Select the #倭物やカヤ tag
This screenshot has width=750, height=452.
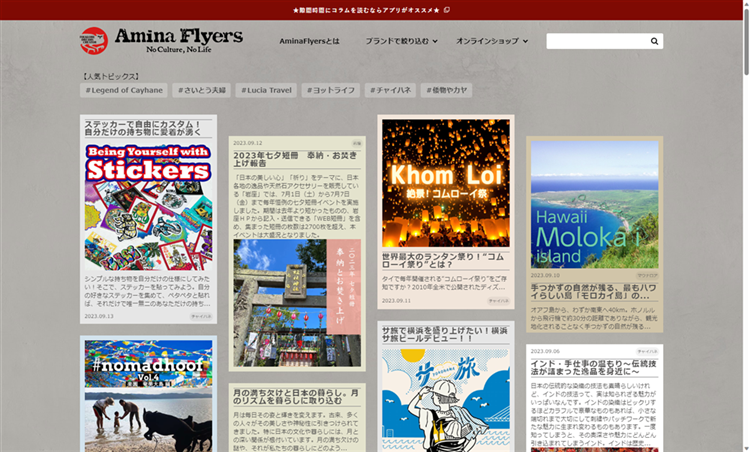pos(446,90)
